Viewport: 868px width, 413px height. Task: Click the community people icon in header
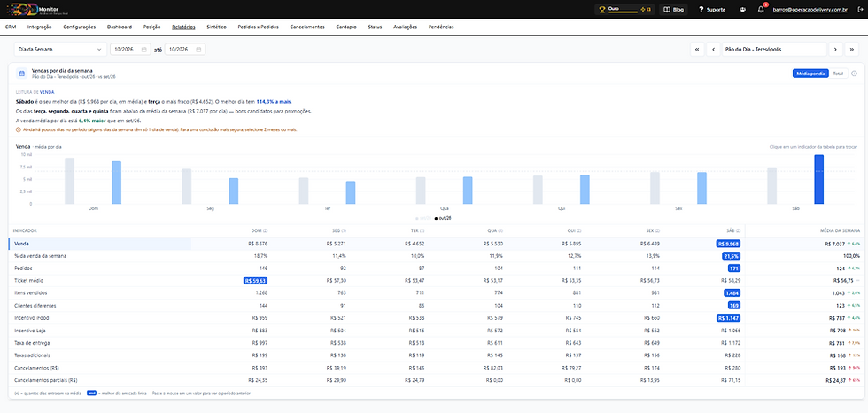click(x=742, y=10)
